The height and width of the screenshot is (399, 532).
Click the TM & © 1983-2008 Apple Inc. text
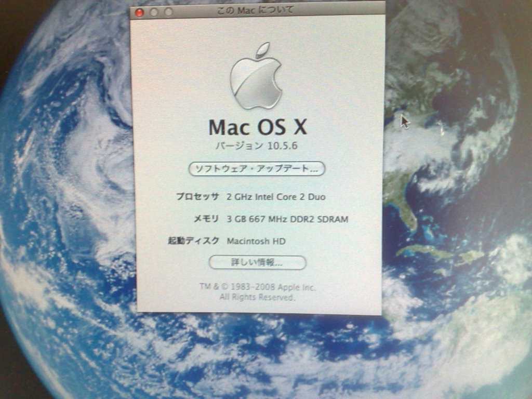click(258, 287)
